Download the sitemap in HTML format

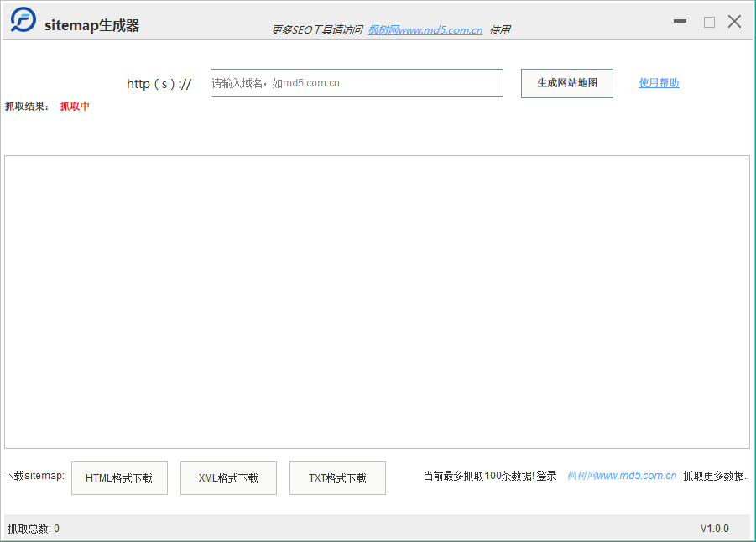coord(119,478)
